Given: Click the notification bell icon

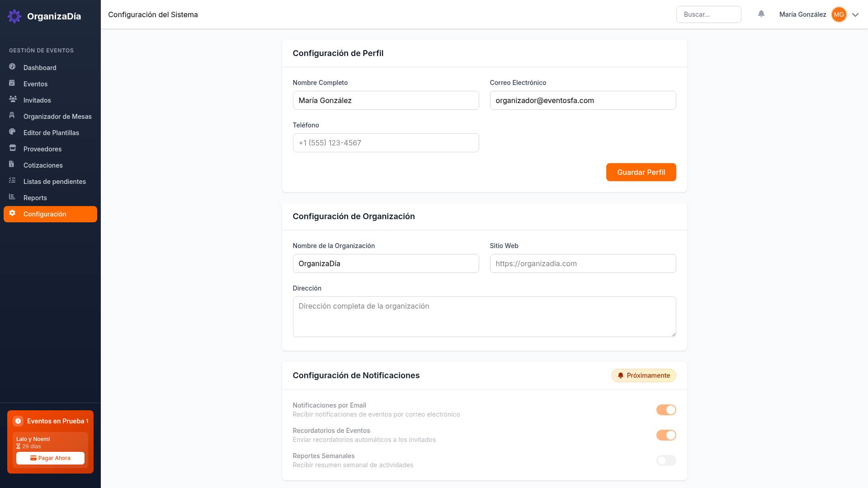Looking at the screenshot, I should pyautogui.click(x=761, y=14).
